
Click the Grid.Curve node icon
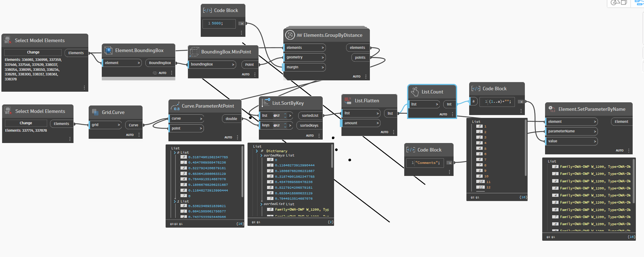click(x=95, y=112)
